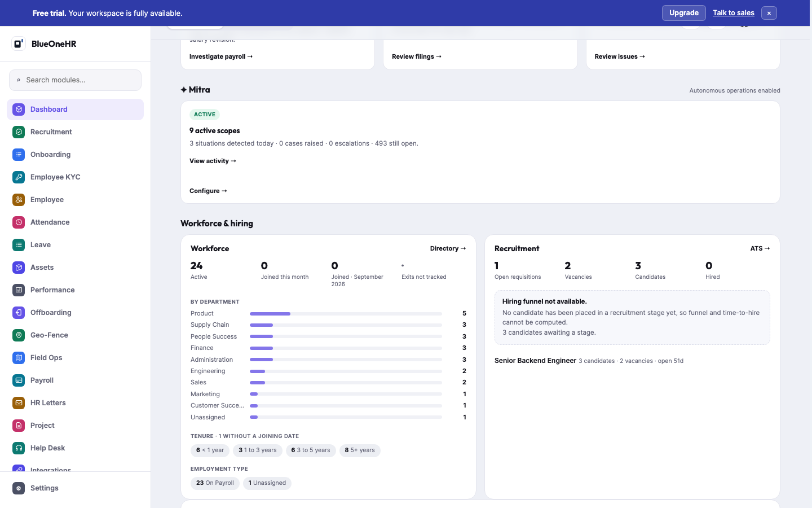Select the '5+ years' tenure chip
The height and width of the screenshot is (508, 812).
click(360, 450)
